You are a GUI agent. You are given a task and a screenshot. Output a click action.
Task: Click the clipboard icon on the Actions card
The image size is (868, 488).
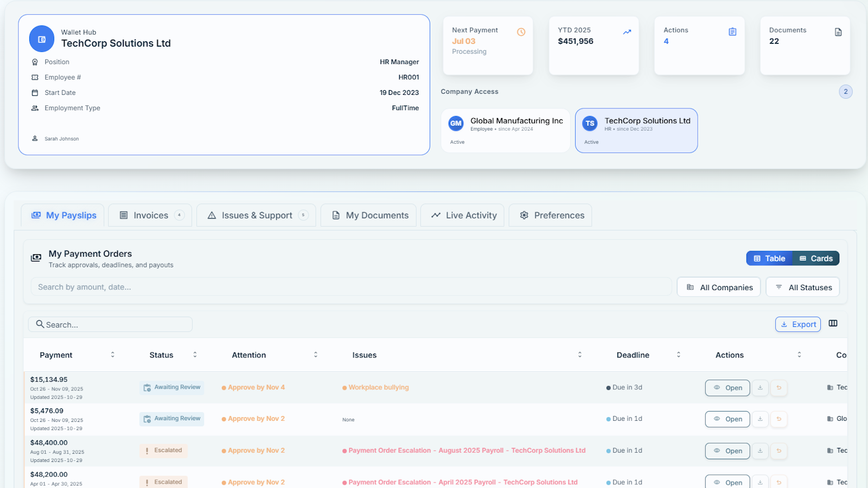point(733,31)
